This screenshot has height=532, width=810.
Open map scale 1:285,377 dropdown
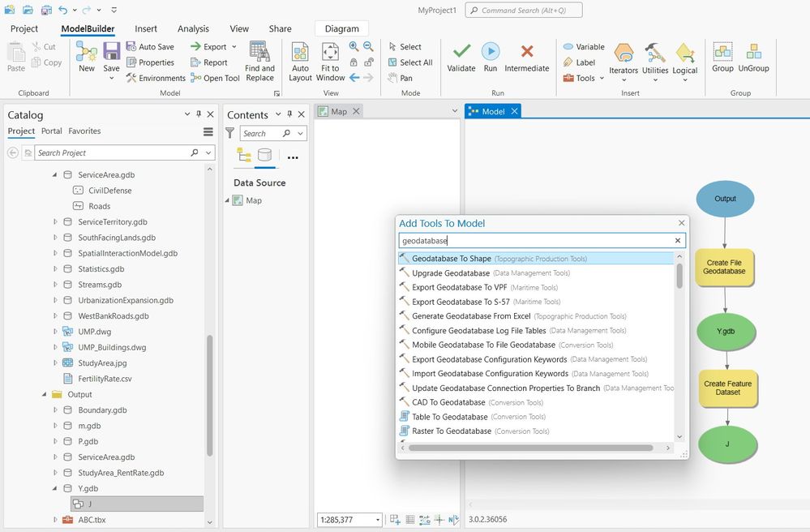pos(378,520)
